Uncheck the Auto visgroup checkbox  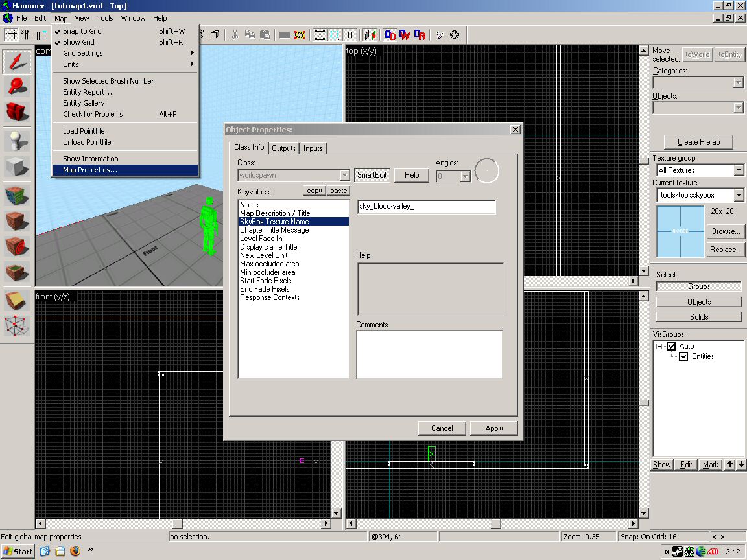[x=671, y=346]
